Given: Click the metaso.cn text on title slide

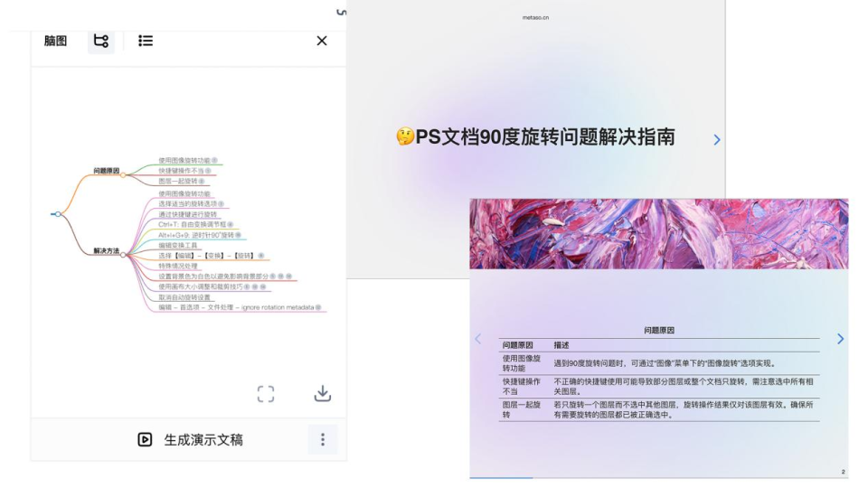Looking at the screenshot, I should (535, 18).
